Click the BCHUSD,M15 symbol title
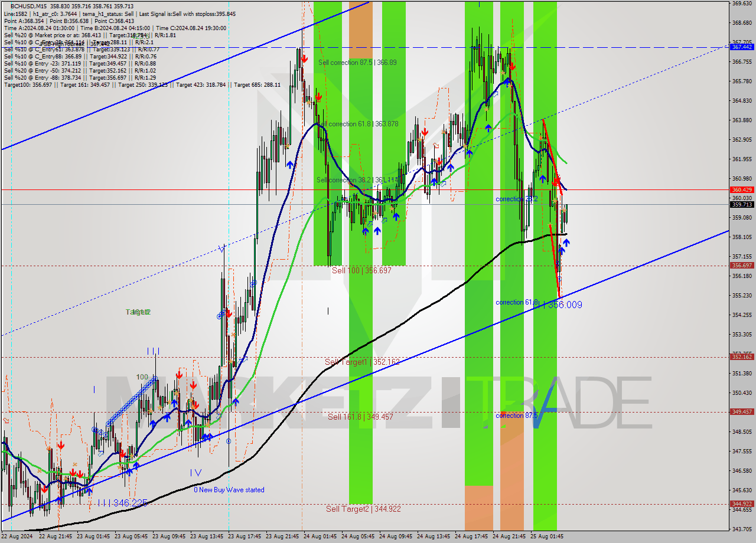This screenshot has width=756, height=543. 29,6
